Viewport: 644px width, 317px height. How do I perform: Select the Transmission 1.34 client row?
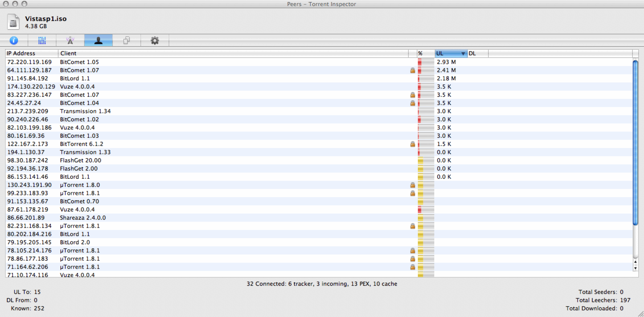pos(319,111)
